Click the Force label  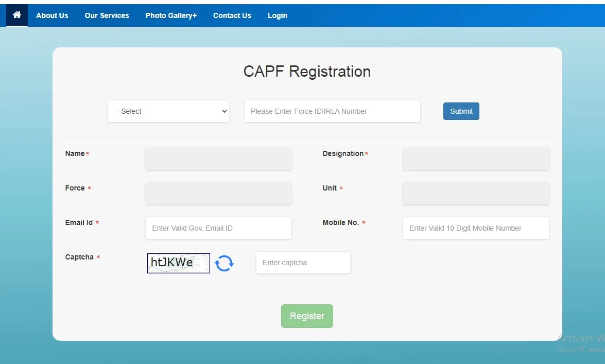click(x=75, y=188)
